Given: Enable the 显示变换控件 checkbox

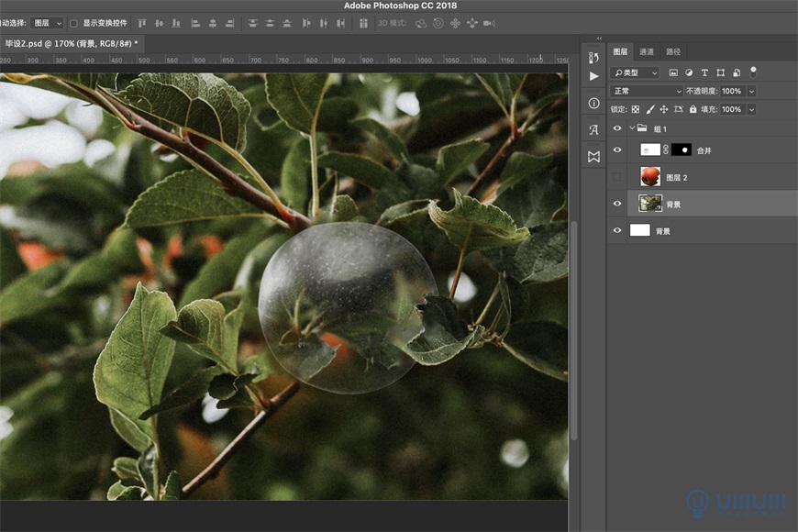Looking at the screenshot, I should [x=73, y=23].
